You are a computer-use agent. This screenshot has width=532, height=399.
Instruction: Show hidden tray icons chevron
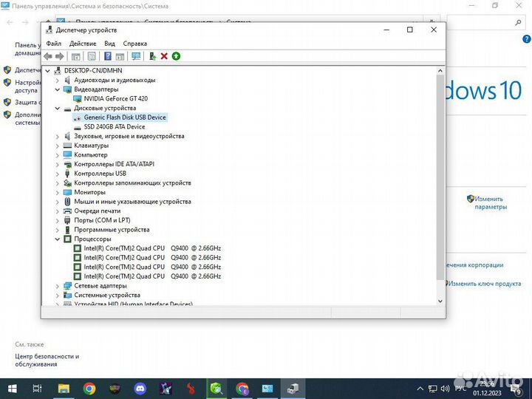[x=420, y=389]
